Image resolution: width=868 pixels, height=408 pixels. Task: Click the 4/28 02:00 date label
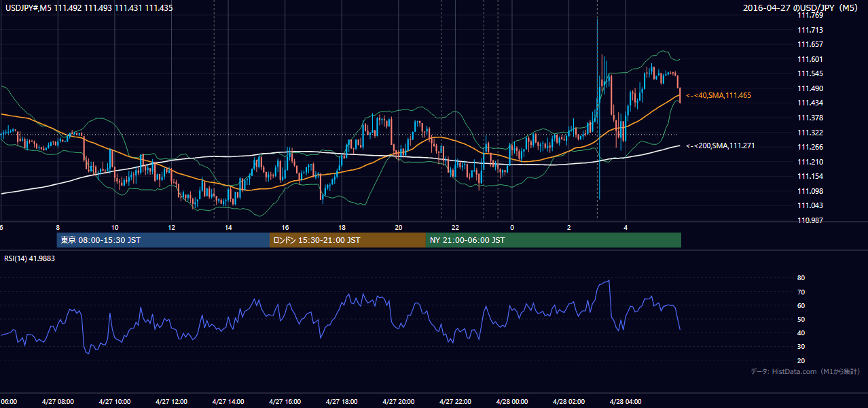pyautogui.click(x=568, y=402)
